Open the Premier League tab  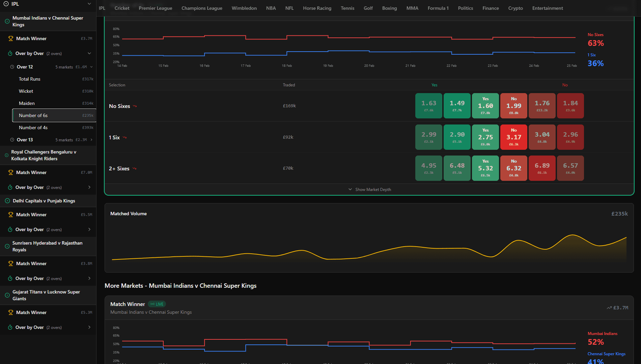pyautogui.click(x=155, y=8)
